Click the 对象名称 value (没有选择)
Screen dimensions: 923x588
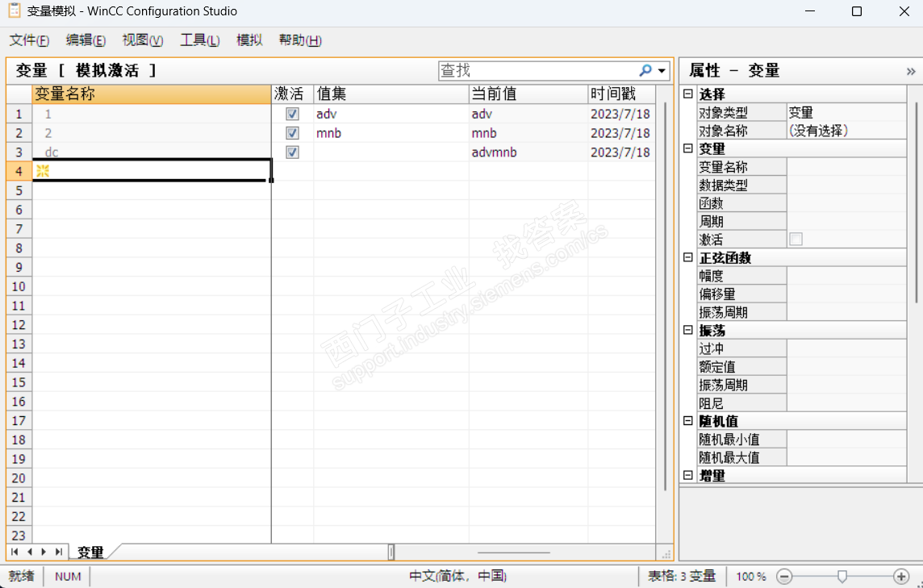[846, 131]
